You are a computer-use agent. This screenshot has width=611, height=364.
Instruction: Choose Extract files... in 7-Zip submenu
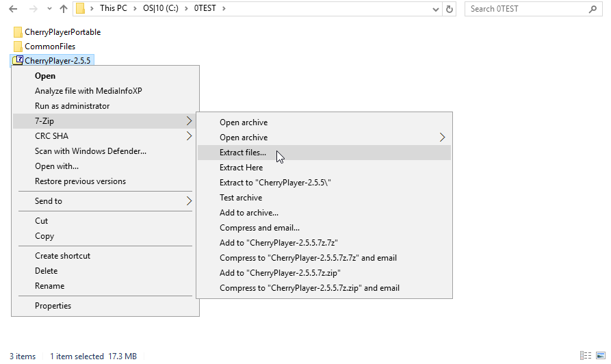click(x=324, y=153)
